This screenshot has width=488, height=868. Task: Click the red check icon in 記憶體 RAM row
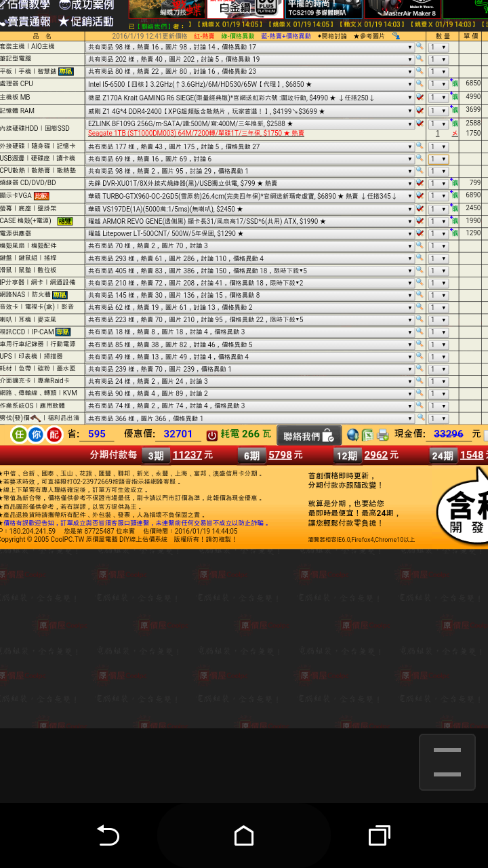pyautogui.click(x=420, y=111)
